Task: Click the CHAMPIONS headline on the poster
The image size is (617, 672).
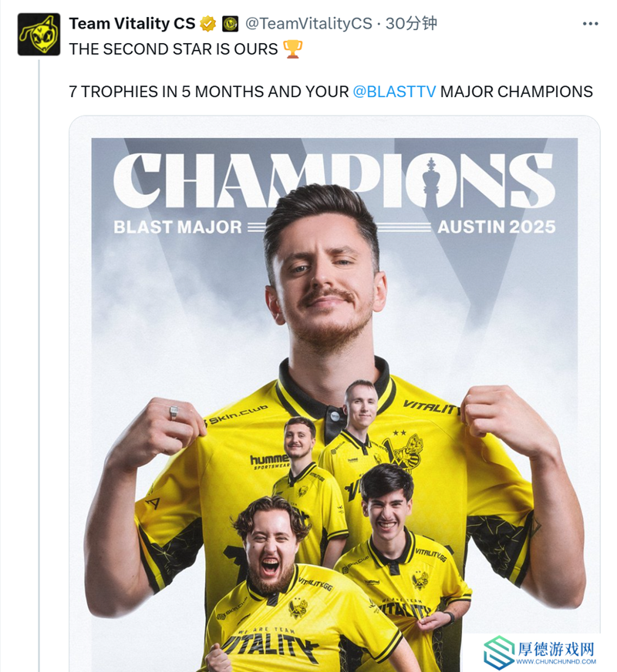Action: click(x=335, y=180)
